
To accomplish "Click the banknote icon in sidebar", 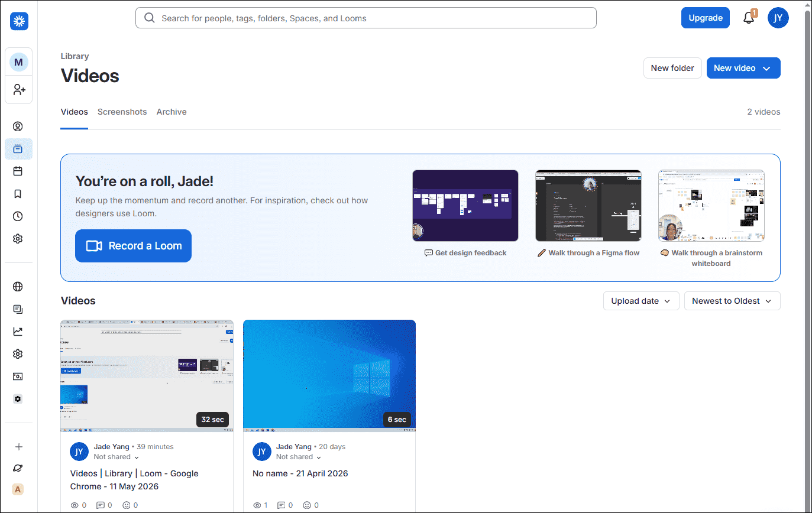I will pos(18,376).
